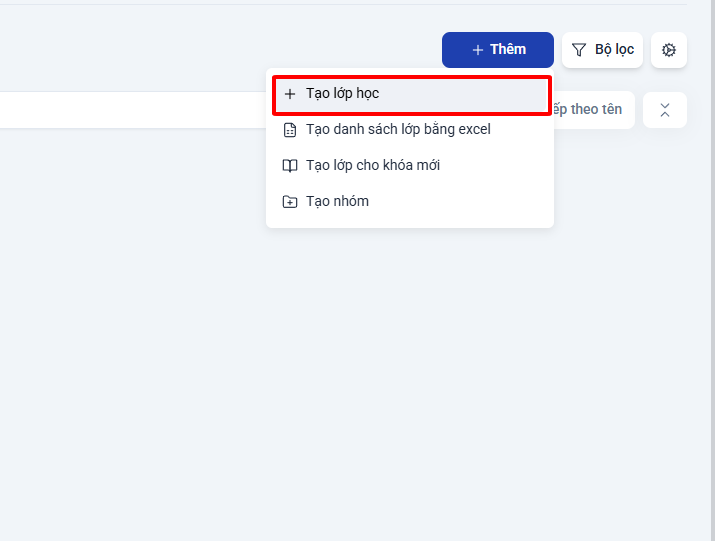Viewport: 715px width, 541px height.
Task: Click the funnel icon in Bộ lọc
Action: pos(579,50)
